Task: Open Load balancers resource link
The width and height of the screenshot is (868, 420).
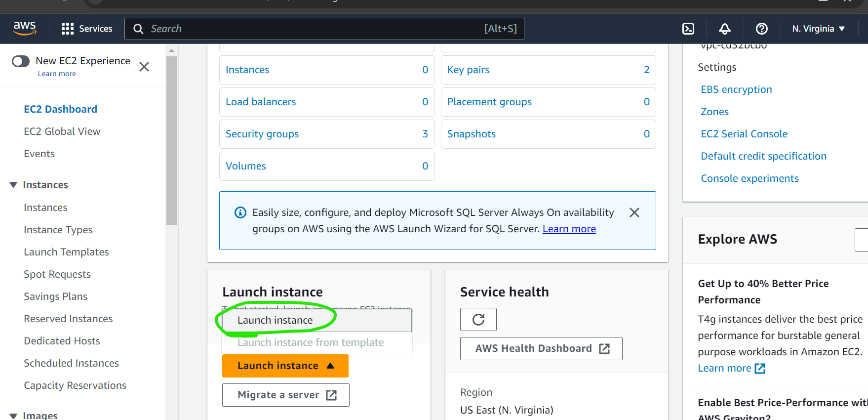Action: [x=261, y=102]
